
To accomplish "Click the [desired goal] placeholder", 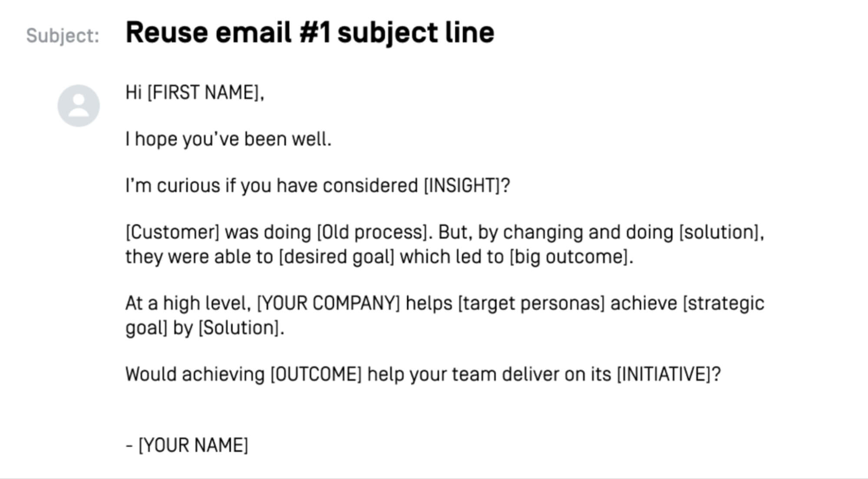I will (x=337, y=257).
